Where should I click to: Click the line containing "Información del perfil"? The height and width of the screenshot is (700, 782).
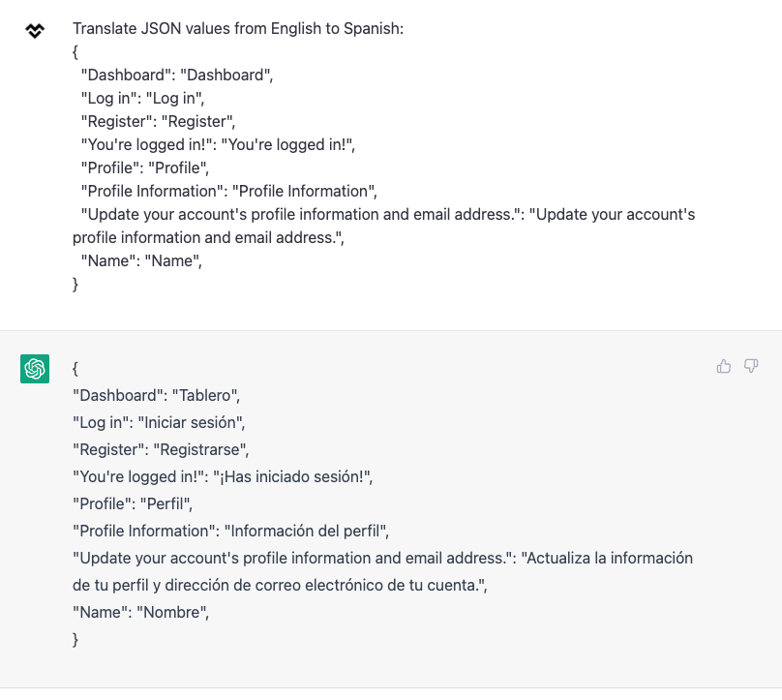click(230, 531)
